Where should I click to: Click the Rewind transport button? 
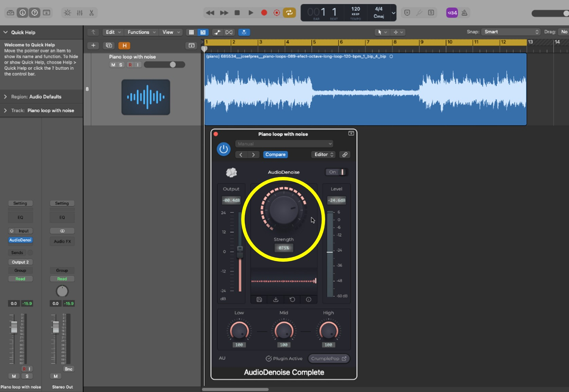[x=210, y=13]
